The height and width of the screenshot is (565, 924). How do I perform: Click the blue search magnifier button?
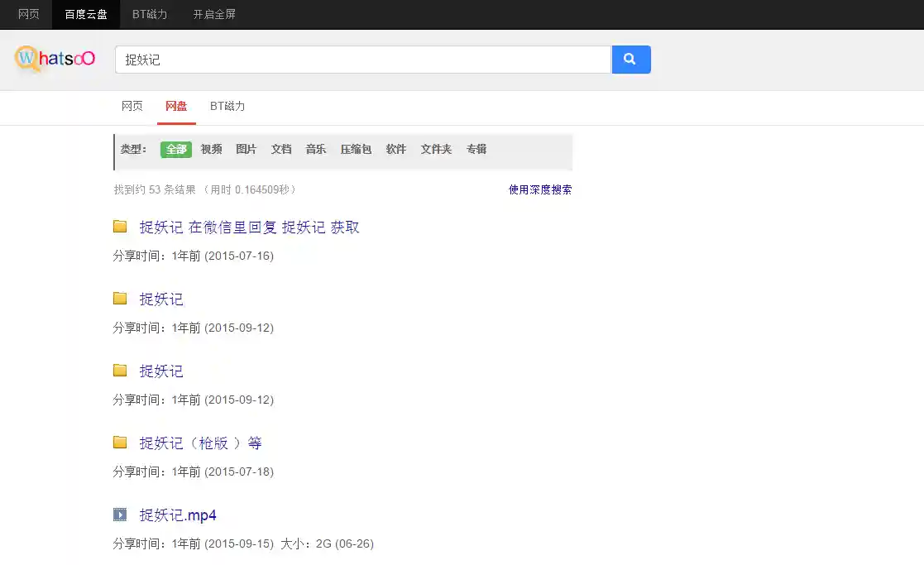(x=631, y=60)
